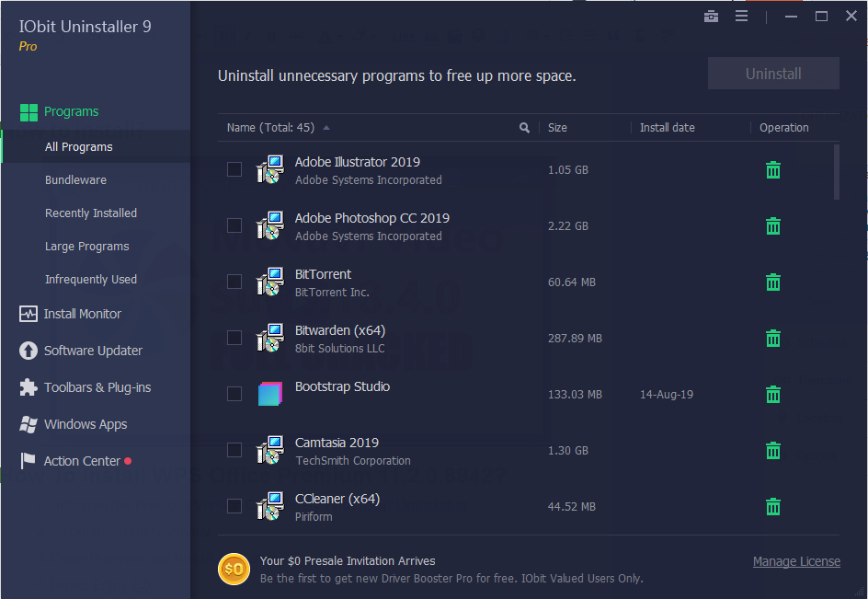Click the 14-Aug-19 install date
This screenshot has width=868, height=599.
tap(667, 395)
